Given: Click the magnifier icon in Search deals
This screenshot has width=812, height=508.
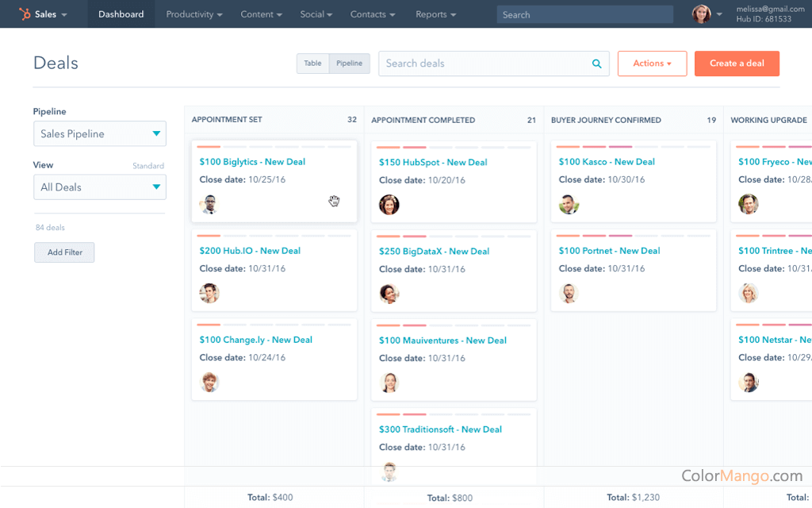Looking at the screenshot, I should tap(596, 63).
